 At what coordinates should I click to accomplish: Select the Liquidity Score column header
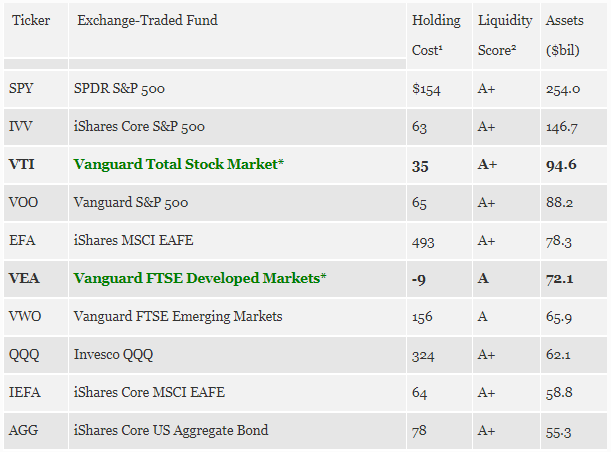(505, 35)
